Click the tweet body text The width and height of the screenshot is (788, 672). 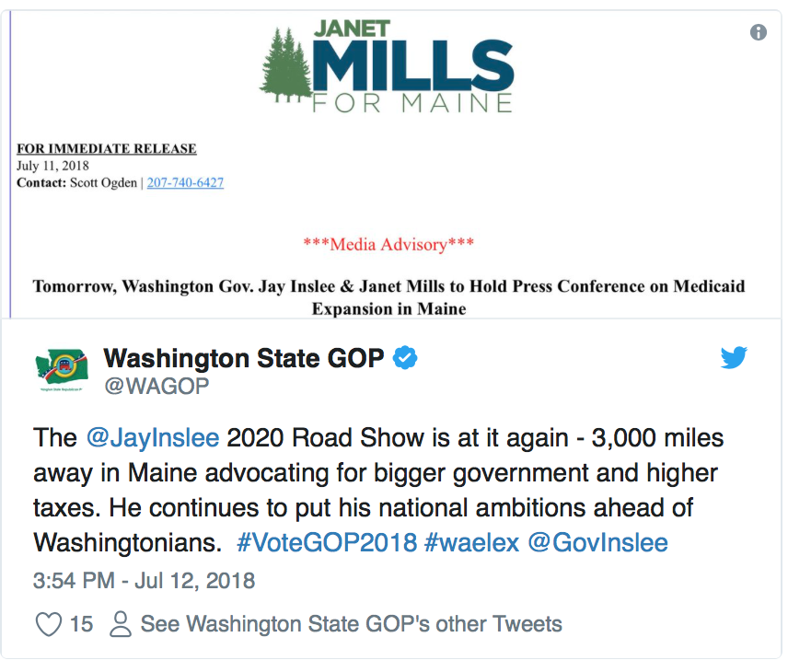point(378,490)
